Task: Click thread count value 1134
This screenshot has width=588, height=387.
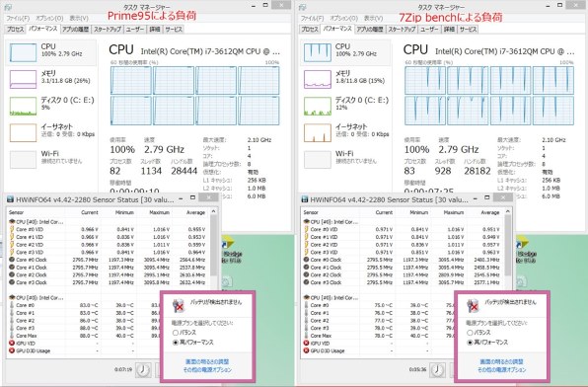Action: pos(151,171)
